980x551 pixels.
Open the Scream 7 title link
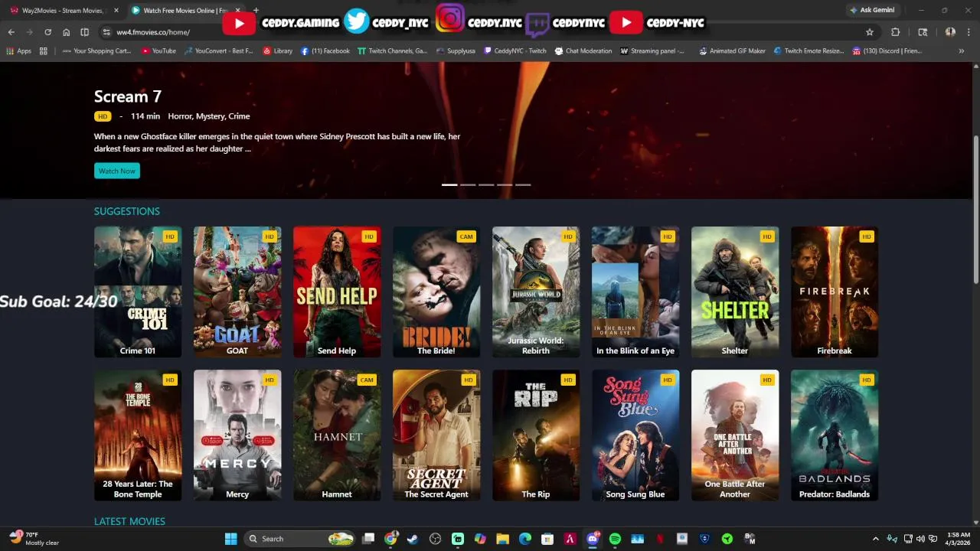click(128, 96)
